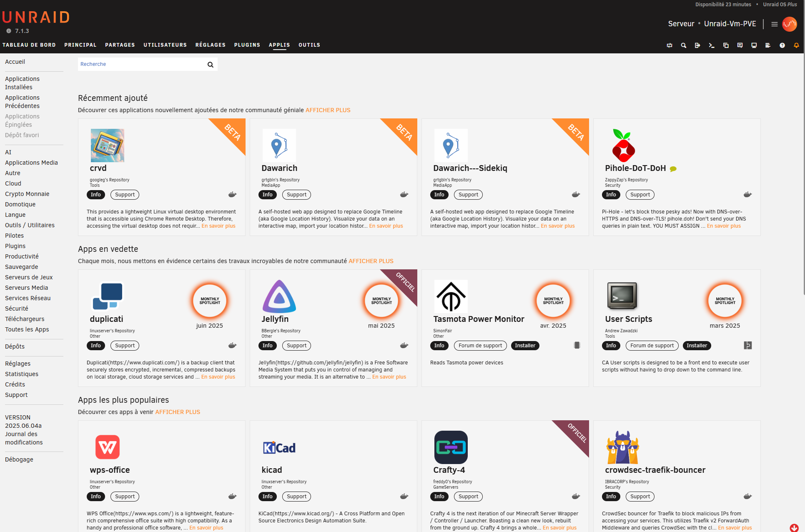This screenshot has width=805, height=532.
Task: Click the system info monitor icon
Action: coord(754,45)
